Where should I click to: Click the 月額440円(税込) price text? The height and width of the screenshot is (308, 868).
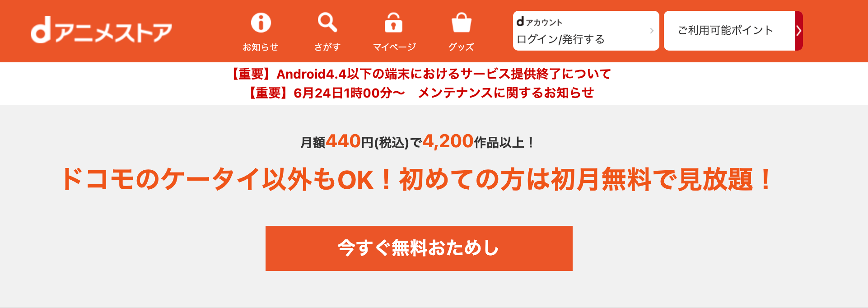click(355, 142)
